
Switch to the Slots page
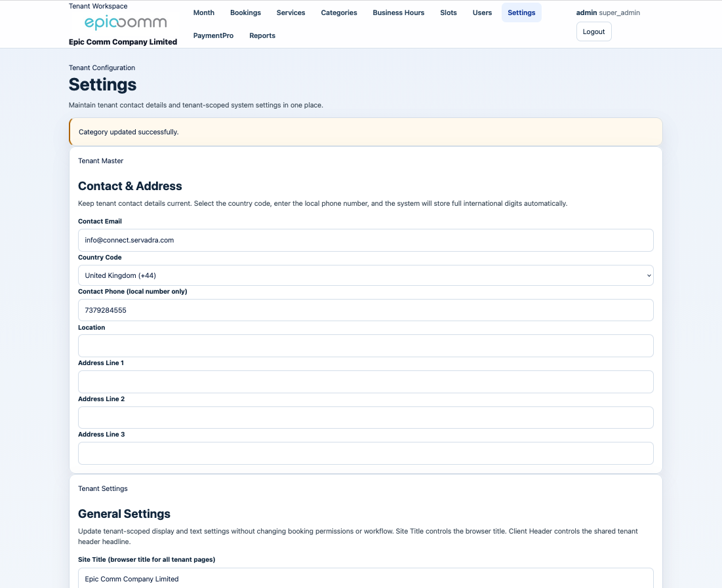[449, 12]
